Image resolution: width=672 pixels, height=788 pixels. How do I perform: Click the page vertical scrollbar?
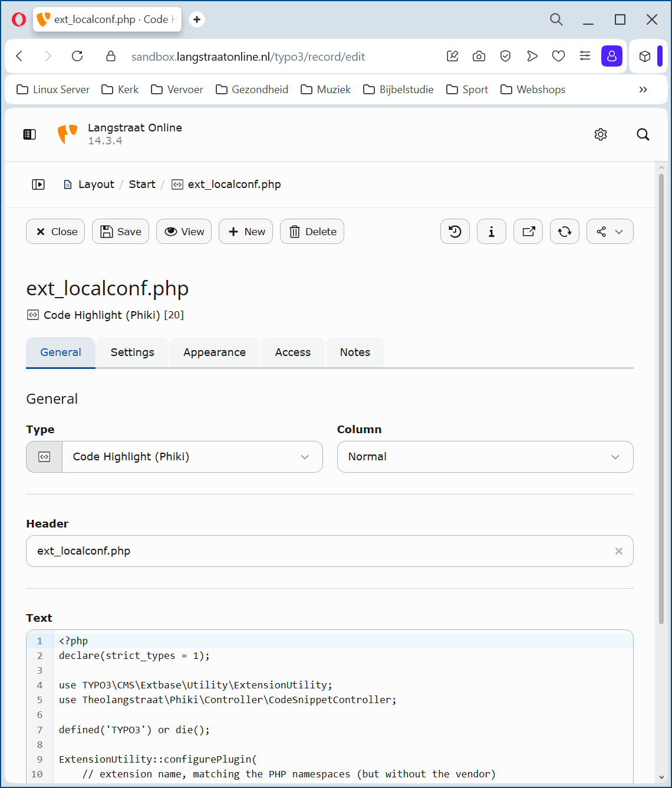pos(661,398)
